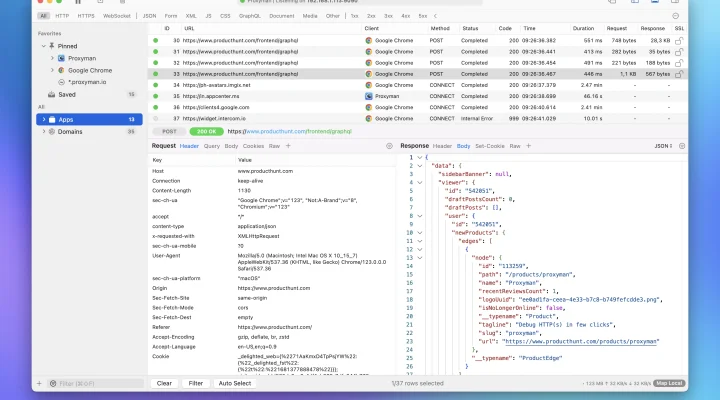Viewport: 720px width, 400px height.
Task: Click the circle icon at the filter bar's end
Action: click(x=675, y=16)
